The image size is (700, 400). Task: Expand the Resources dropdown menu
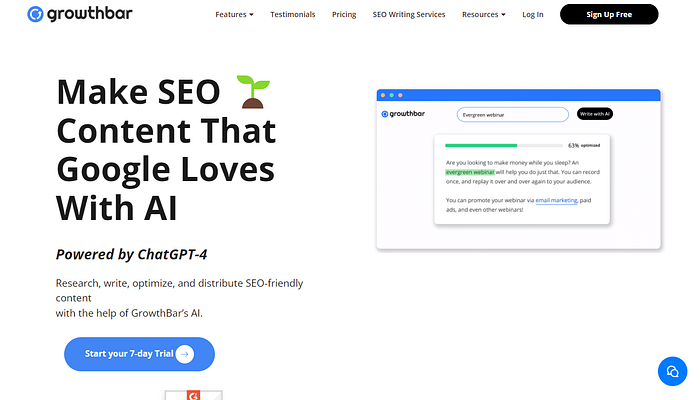pyautogui.click(x=483, y=14)
